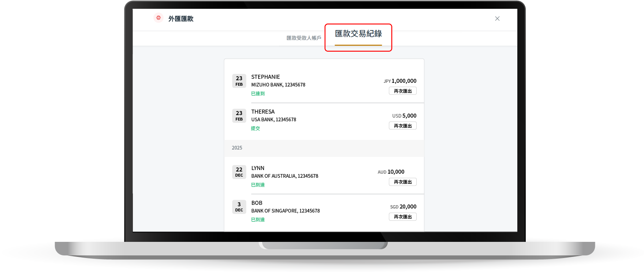Click the red globe logo beside 外匯匯款
Screen dimensions: 644x273
click(159, 18)
